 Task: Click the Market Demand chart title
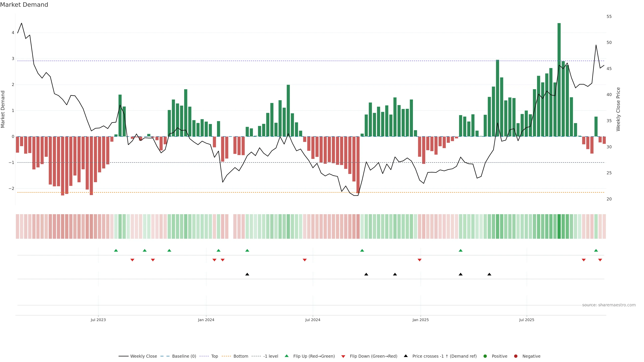(24, 5)
